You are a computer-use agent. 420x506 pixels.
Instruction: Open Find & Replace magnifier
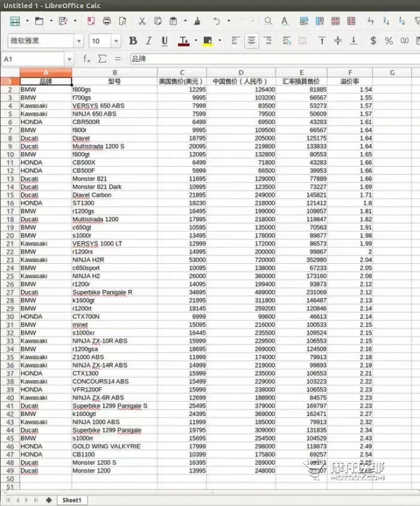pyautogui.click(x=268, y=21)
